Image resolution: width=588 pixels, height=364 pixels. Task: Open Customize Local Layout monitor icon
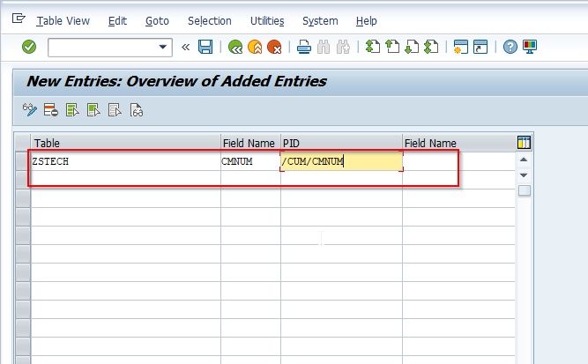(x=530, y=47)
